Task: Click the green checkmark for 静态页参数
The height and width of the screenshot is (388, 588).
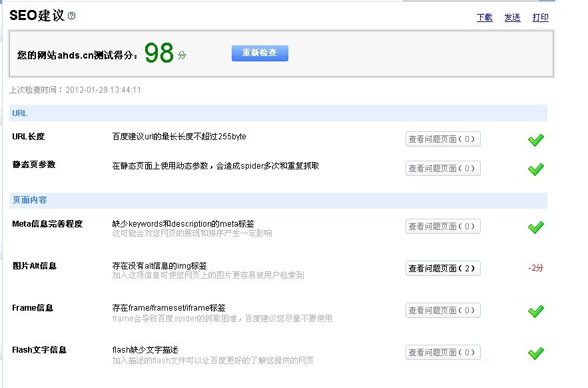Action: 535,169
